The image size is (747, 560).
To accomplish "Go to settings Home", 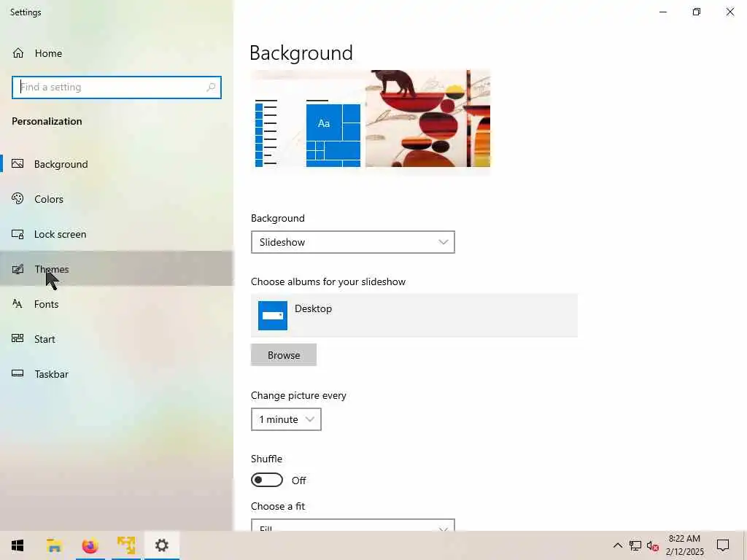I will (x=117, y=52).
